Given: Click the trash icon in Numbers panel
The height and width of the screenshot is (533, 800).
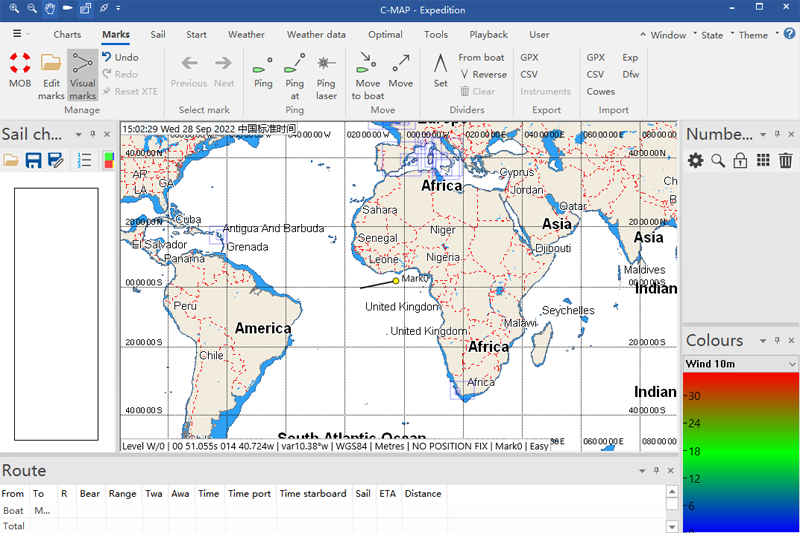Looking at the screenshot, I should tap(786, 160).
